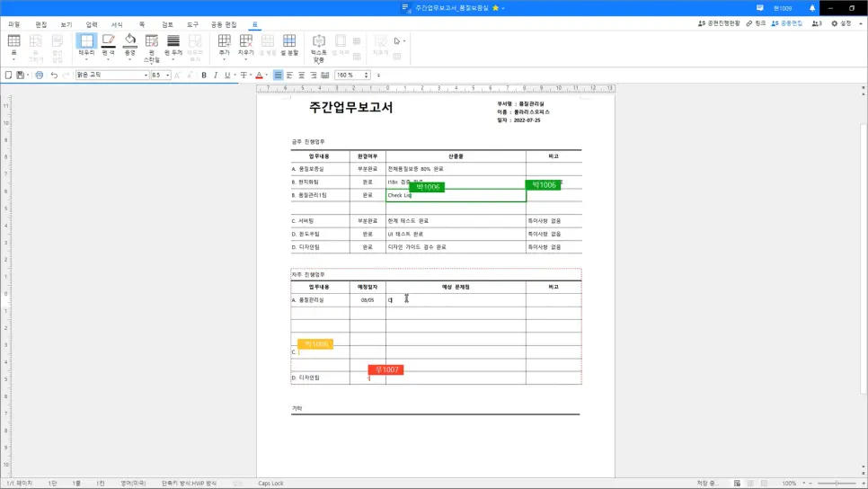The image size is (868, 489).
Task: Click the 펜 두께 (pen thickness) icon
Action: pyautogui.click(x=173, y=40)
